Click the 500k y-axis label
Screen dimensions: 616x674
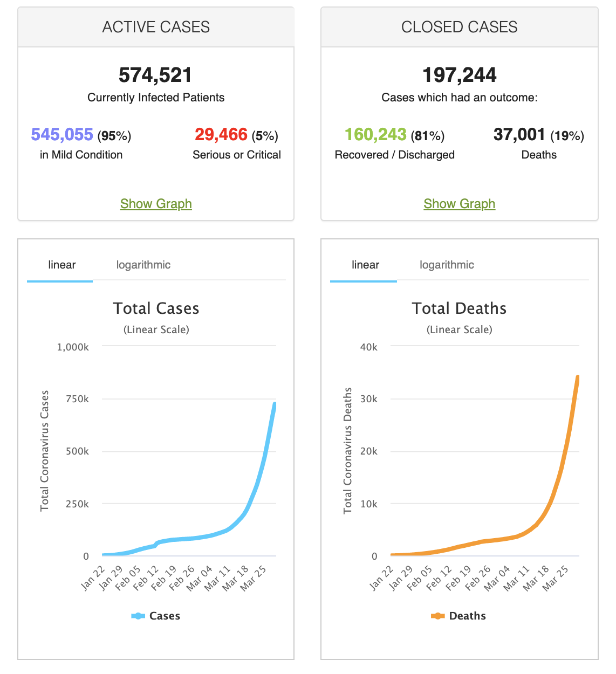(77, 451)
